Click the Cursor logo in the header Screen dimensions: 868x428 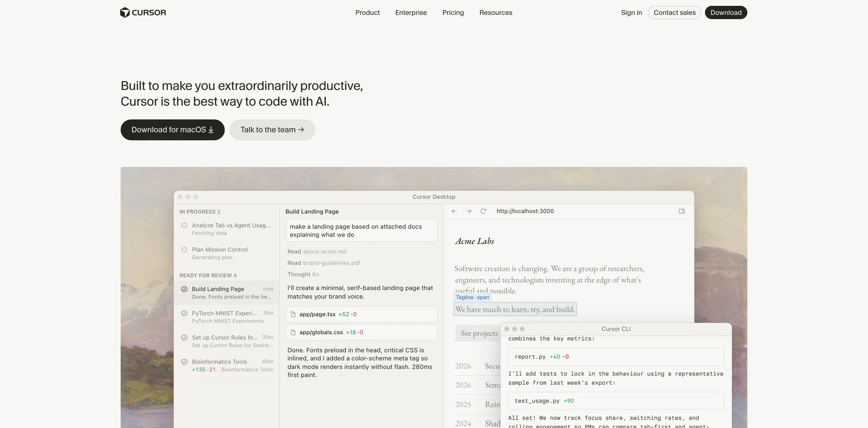143,13
